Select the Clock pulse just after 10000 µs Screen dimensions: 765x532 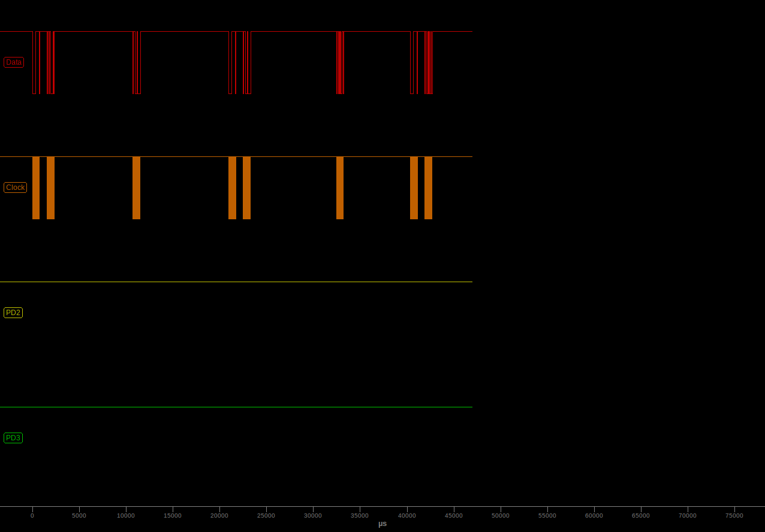[x=136, y=188]
